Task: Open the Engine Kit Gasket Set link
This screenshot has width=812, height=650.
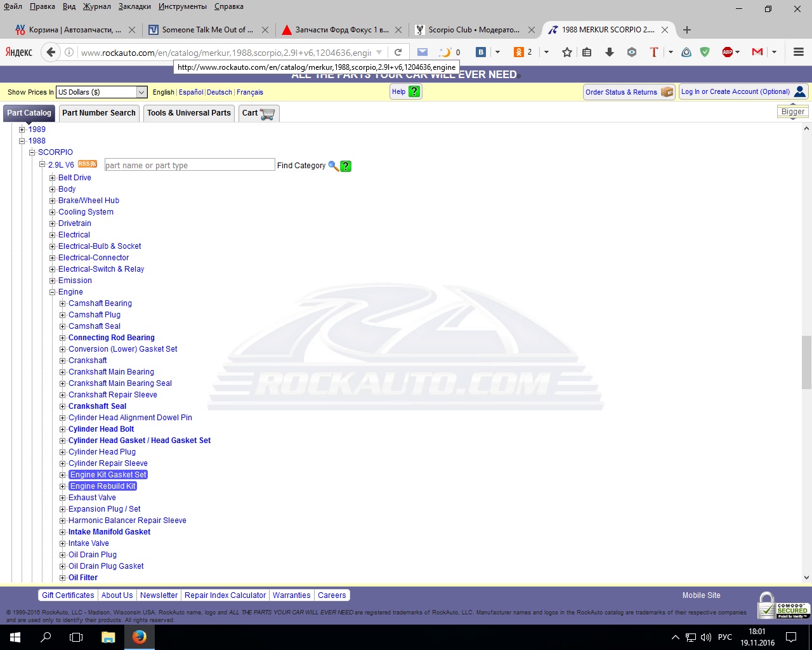Action: coord(108,475)
